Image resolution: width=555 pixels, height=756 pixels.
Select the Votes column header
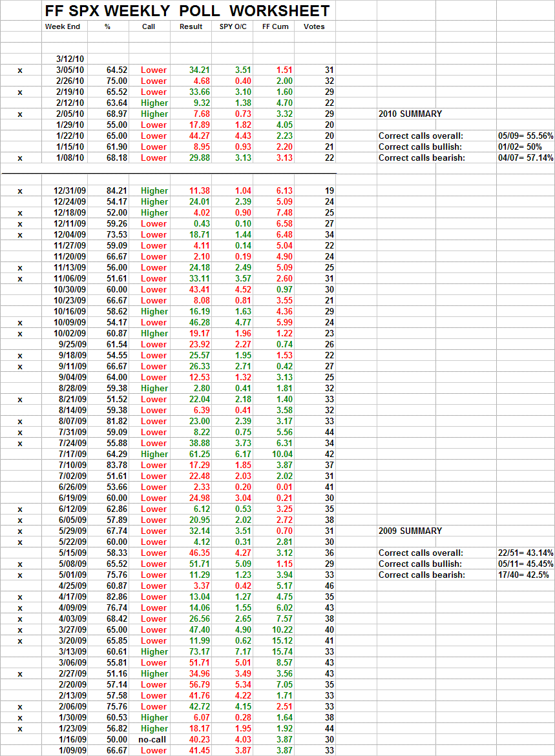314,26
